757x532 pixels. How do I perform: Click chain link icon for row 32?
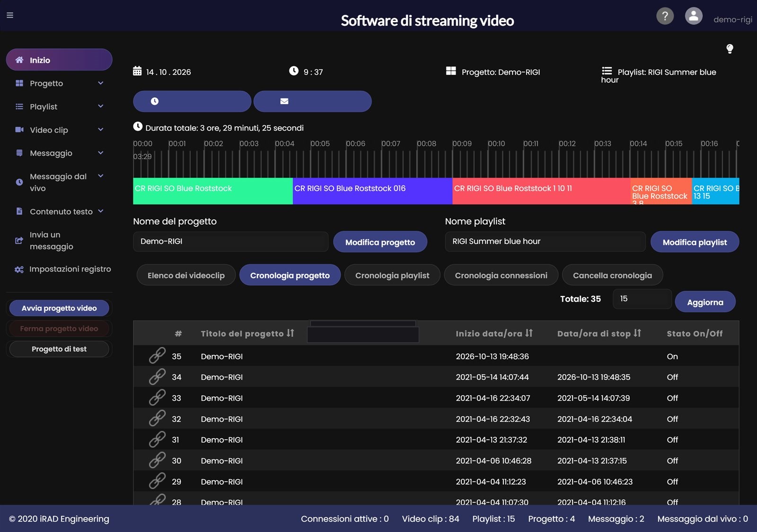[x=157, y=418]
